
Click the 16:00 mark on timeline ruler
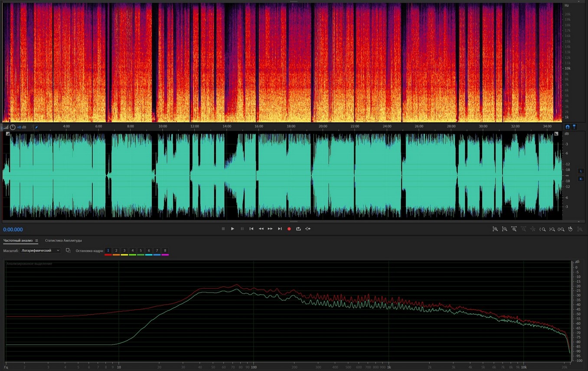coord(259,126)
